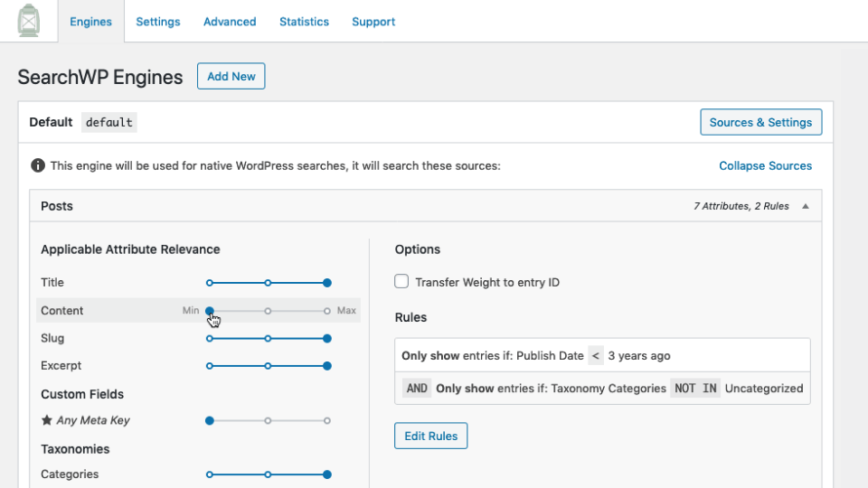The width and height of the screenshot is (868, 488).
Task: Click the NOT IN badge in Categories rule
Action: (x=695, y=389)
